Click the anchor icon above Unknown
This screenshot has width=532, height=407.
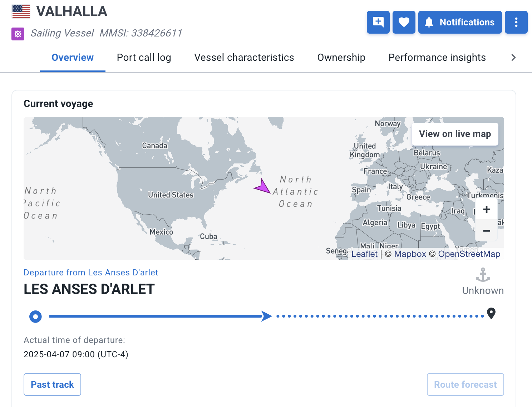(x=483, y=275)
